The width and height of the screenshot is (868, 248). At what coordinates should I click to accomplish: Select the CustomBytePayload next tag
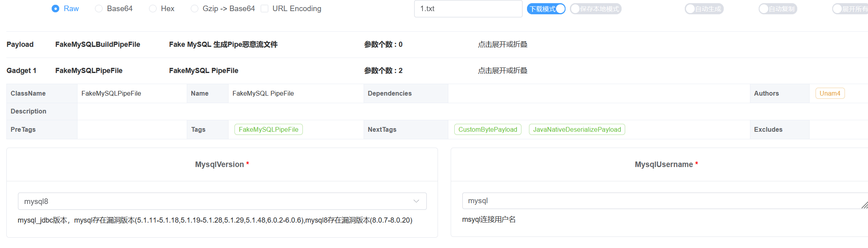[488, 129]
